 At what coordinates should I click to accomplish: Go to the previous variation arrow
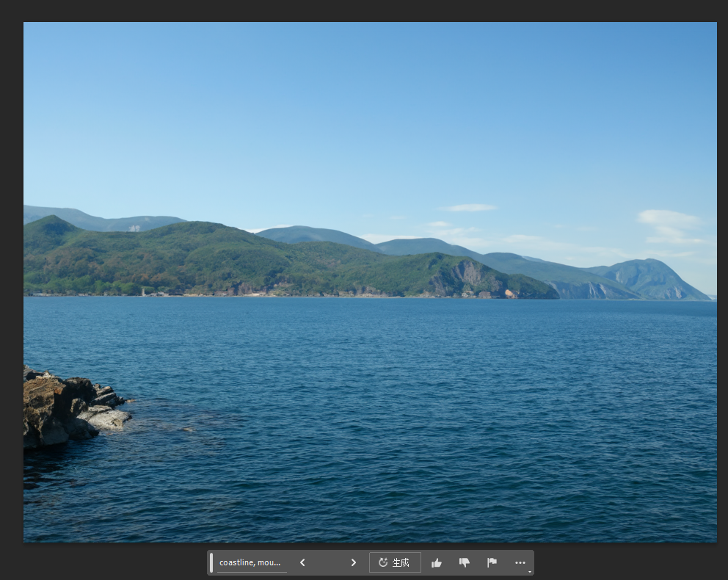point(302,562)
